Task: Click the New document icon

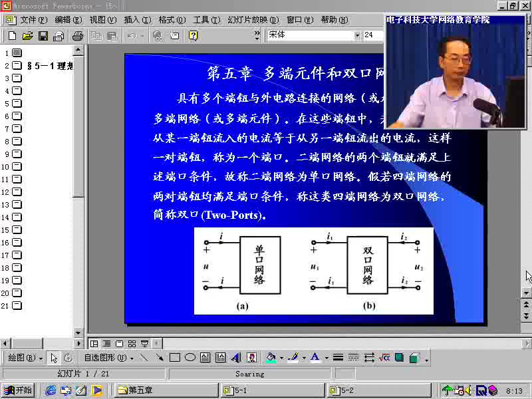Action: click(x=12, y=35)
